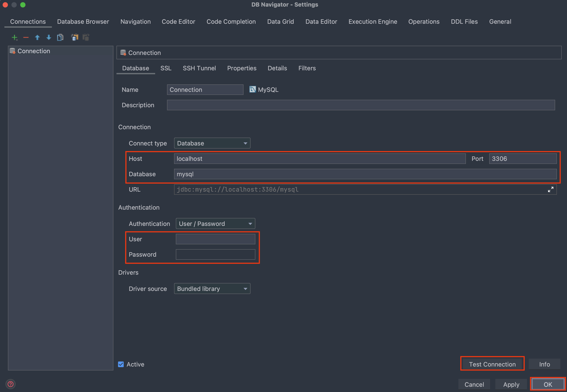The width and height of the screenshot is (567, 392).
Task: Open the Connect type dropdown
Action: (x=212, y=143)
